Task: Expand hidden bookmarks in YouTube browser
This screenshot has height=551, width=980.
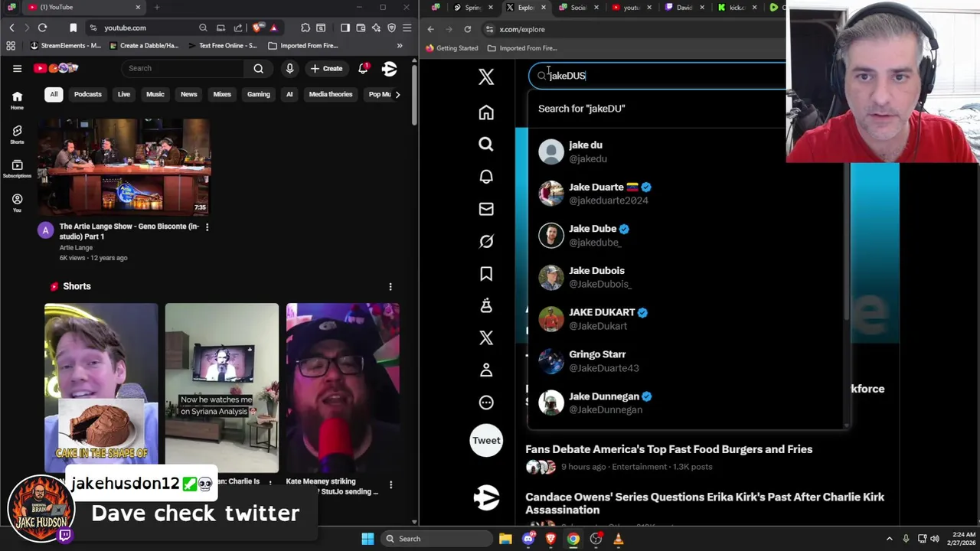Action: pos(399,45)
